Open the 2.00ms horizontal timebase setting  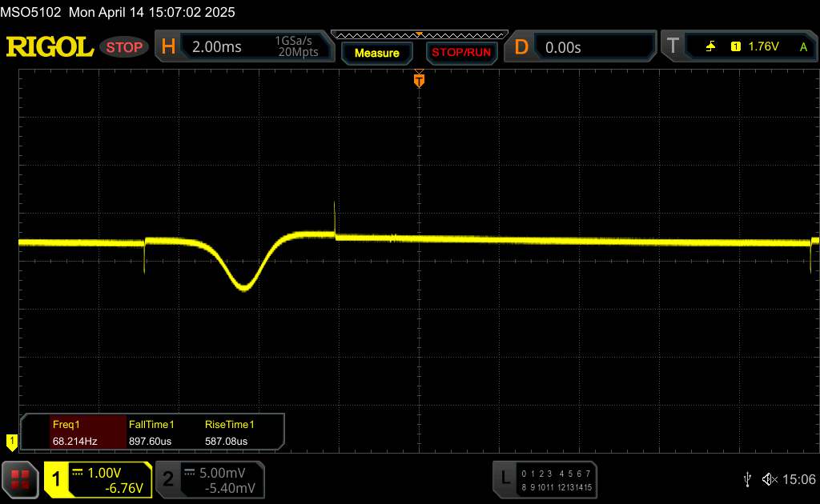217,47
